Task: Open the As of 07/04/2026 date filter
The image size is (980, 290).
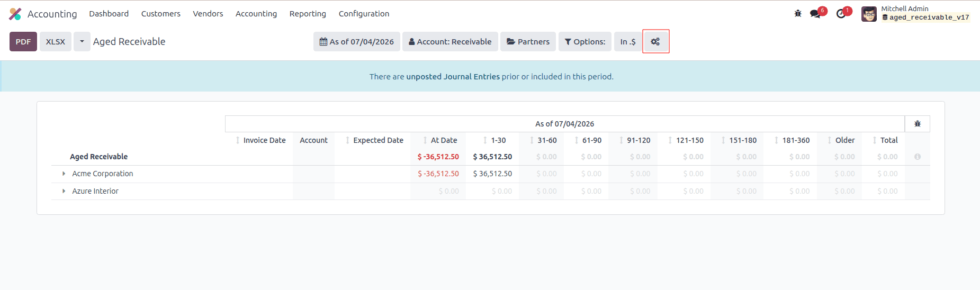Action: [357, 41]
